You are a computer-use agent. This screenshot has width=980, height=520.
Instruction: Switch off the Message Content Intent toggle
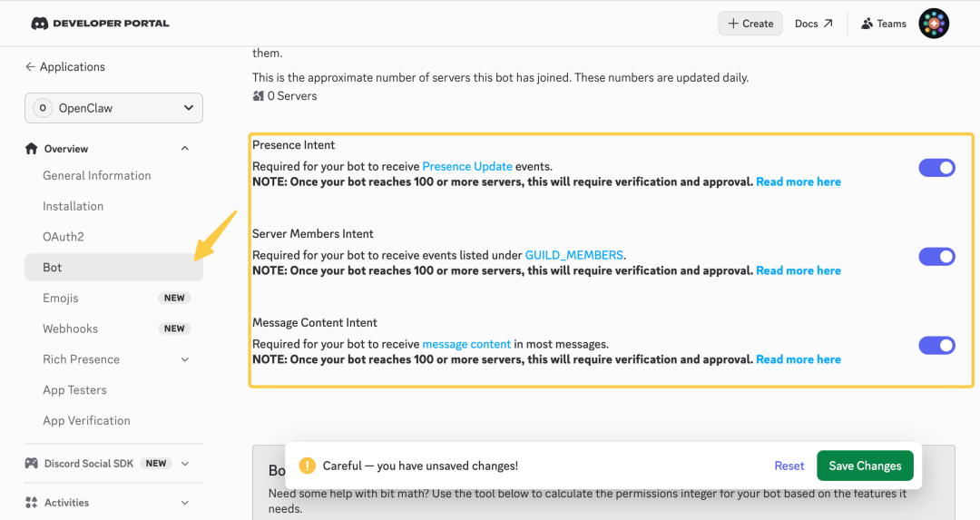pos(936,345)
